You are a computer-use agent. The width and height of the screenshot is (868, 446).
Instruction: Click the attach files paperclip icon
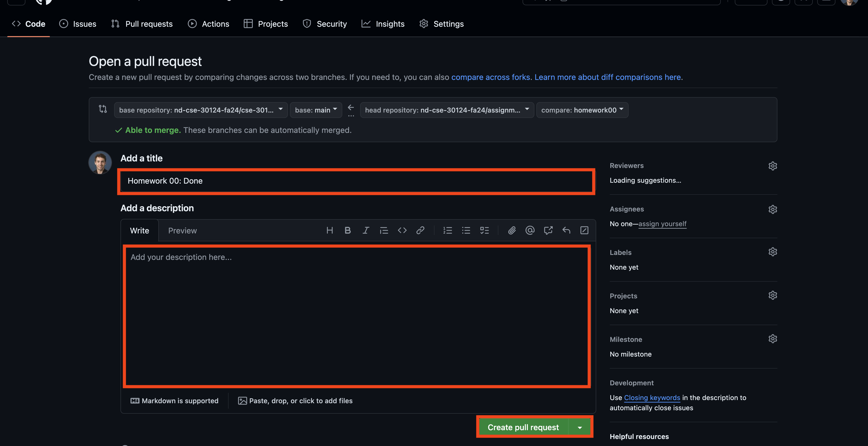coord(512,230)
